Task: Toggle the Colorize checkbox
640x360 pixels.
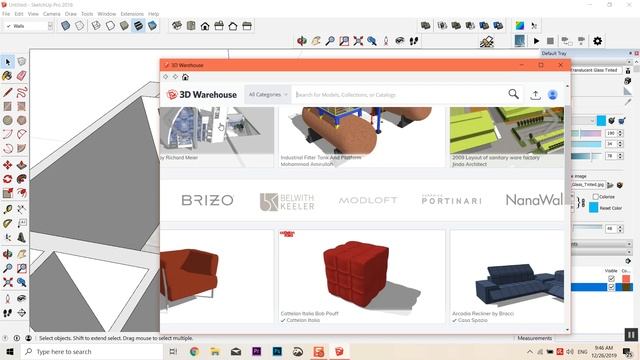Action: tap(596, 197)
